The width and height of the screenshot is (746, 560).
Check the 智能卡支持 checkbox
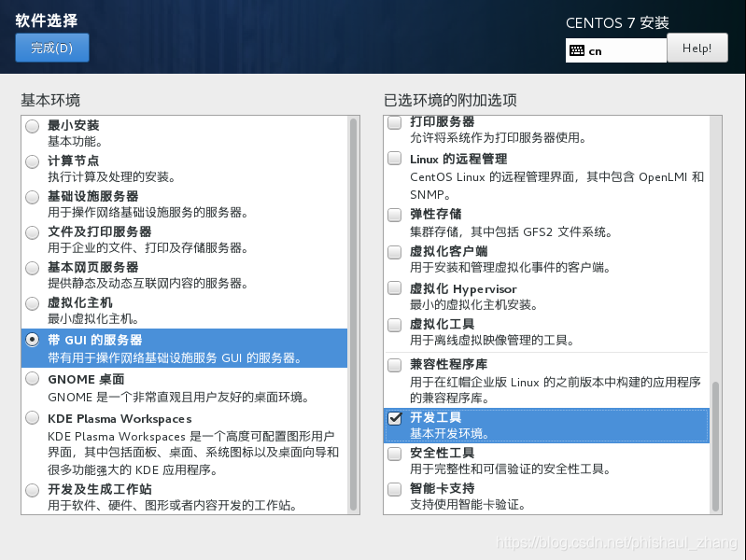point(394,489)
